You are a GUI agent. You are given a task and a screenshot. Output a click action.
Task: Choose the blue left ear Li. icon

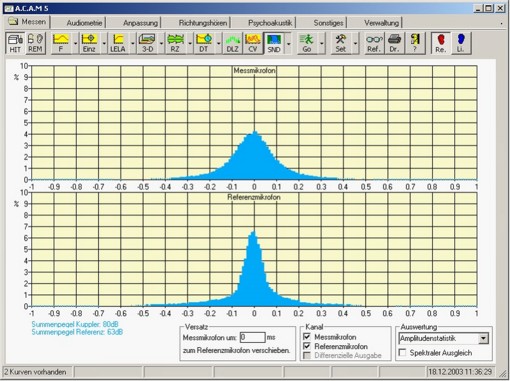tap(461, 43)
